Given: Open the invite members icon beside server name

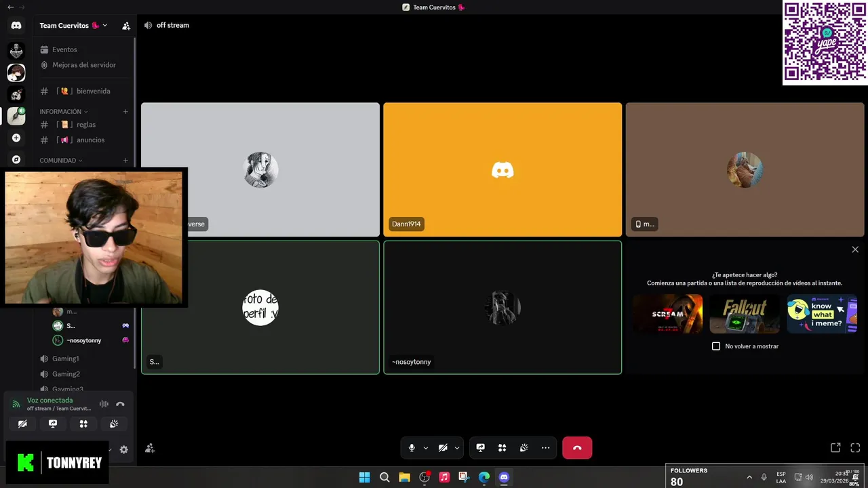Looking at the screenshot, I should tap(126, 26).
